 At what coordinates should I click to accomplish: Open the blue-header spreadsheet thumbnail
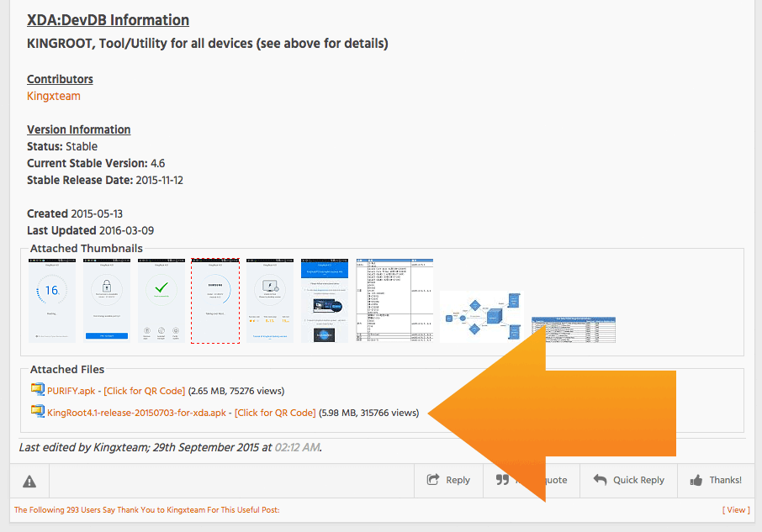574,329
